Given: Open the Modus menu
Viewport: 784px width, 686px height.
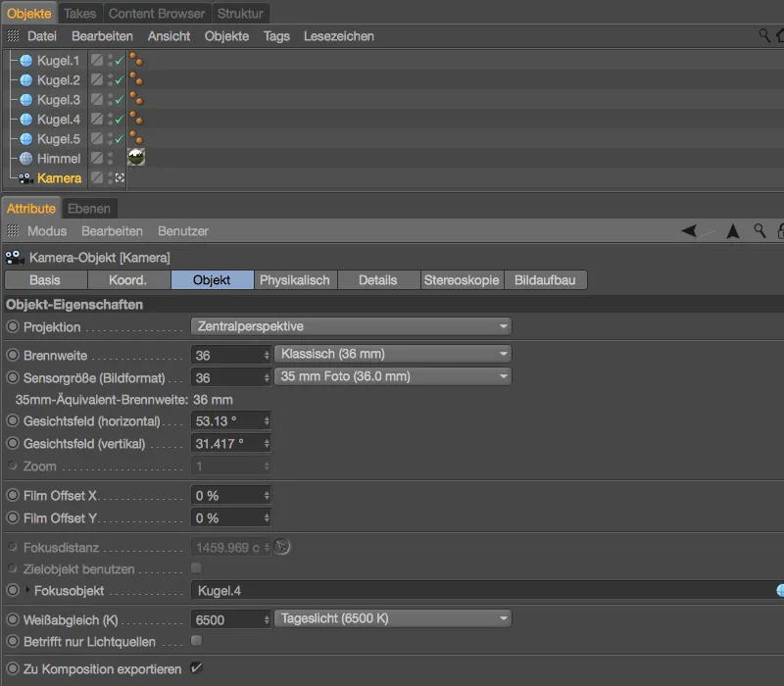Looking at the screenshot, I should pyautogui.click(x=47, y=231).
